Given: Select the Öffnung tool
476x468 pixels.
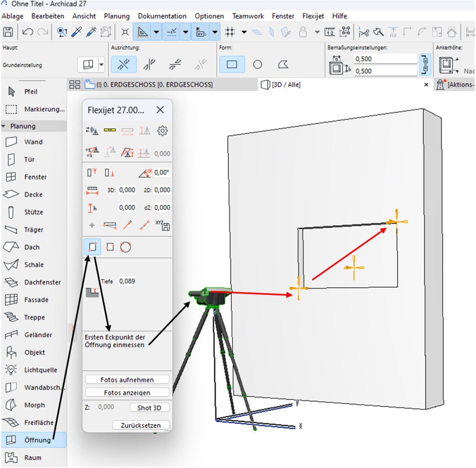Looking at the screenshot, I should click(33, 440).
